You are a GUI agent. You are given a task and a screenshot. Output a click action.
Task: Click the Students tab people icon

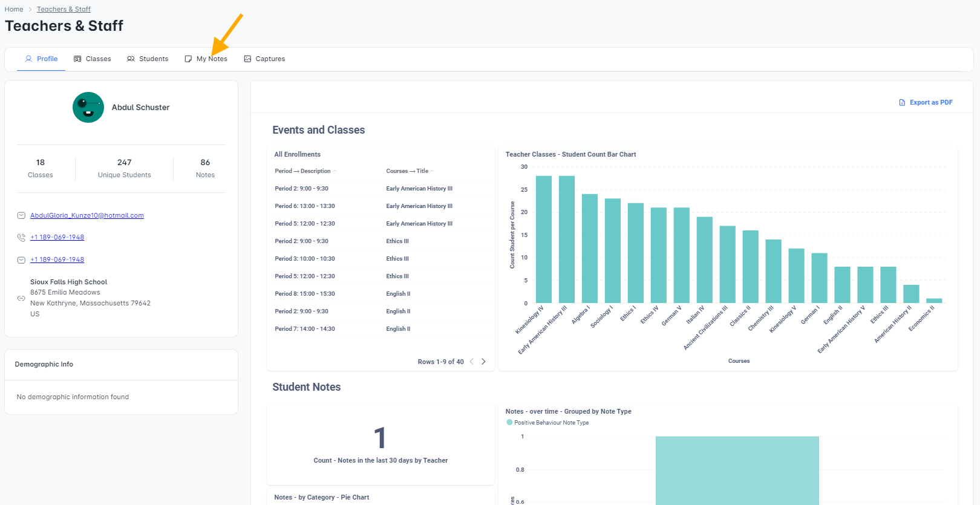coord(131,59)
